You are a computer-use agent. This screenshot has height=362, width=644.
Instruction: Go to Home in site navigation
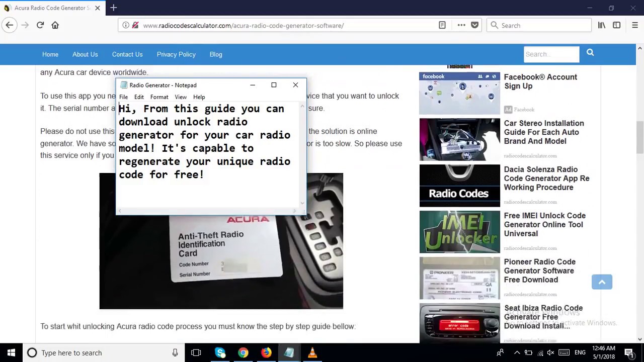50,54
